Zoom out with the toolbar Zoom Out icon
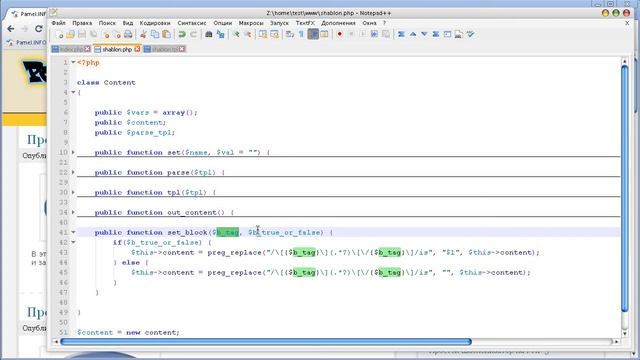Screen dimensions: 640x360 (x=248, y=34)
